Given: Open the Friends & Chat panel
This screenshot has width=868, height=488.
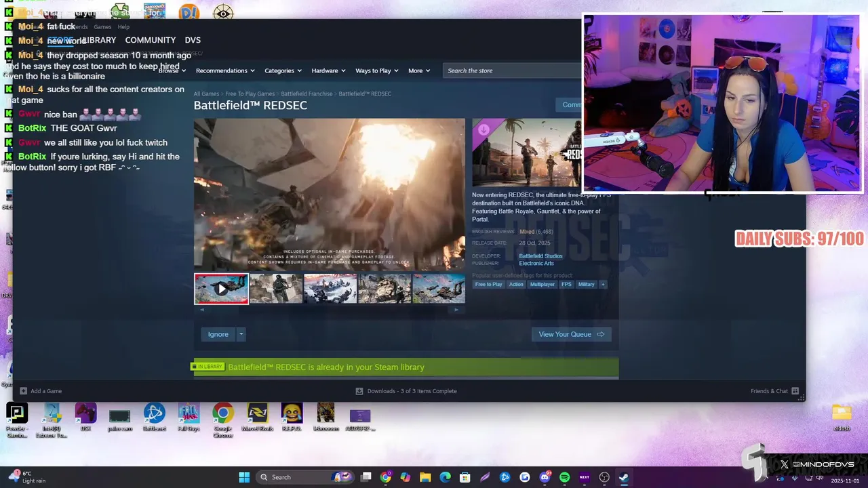Looking at the screenshot, I should pyautogui.click(x=774, y=391).
